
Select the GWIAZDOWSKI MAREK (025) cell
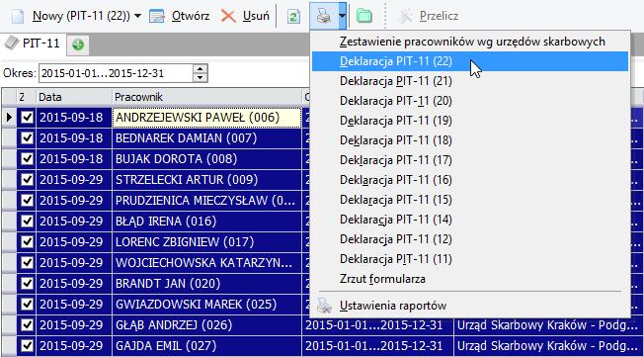[x=206, y=305]
